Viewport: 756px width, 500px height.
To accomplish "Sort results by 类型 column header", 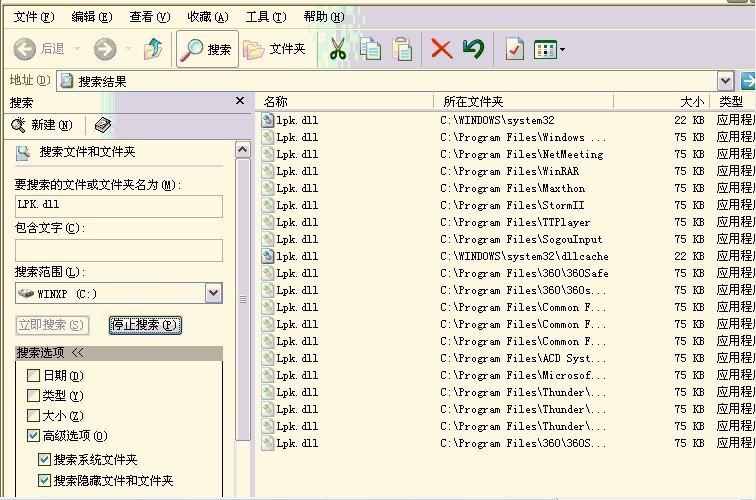I will point(732,102).
